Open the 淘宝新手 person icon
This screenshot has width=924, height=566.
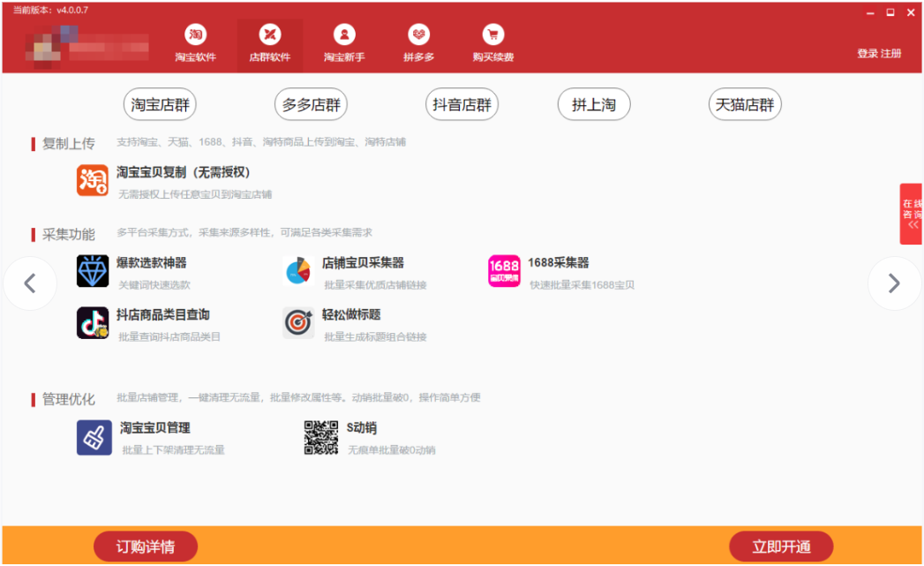344,34
